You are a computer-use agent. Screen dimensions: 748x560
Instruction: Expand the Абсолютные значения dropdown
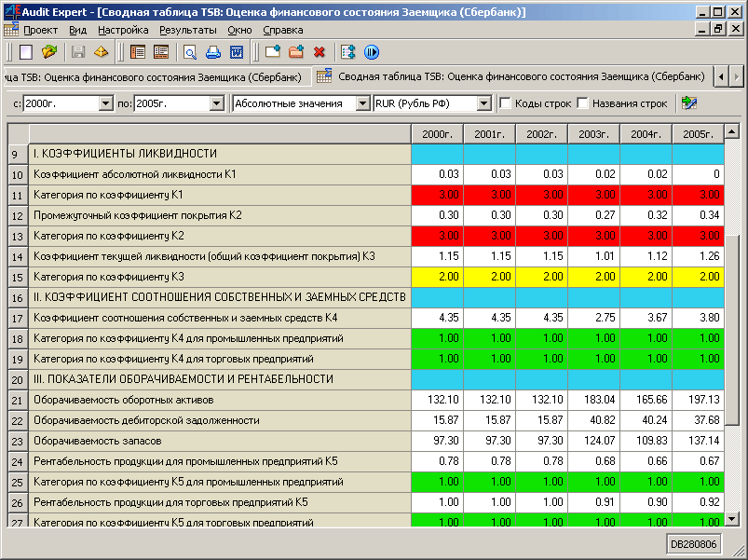(362, 103)
